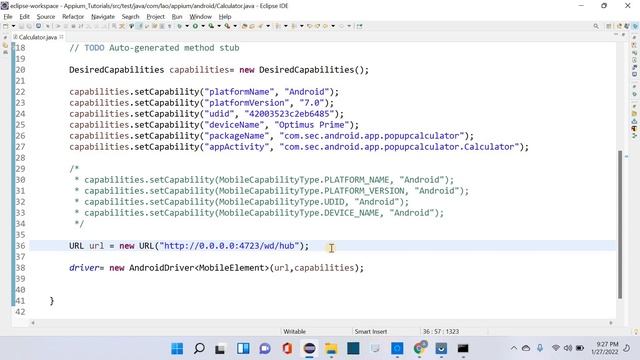This screenshot has width=640, height=360.
Task: Open Windows Start menu
Action: (x=177, y=349)
